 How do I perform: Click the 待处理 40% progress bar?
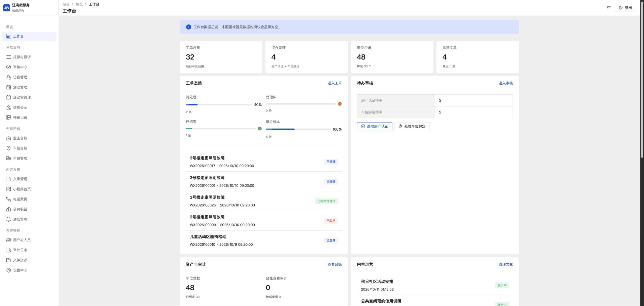(219, 104)
